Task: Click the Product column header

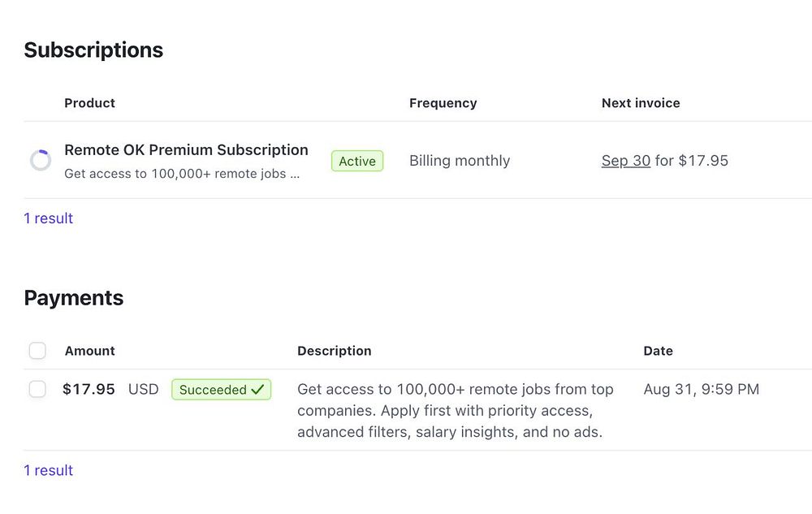Action: [89, 103]
